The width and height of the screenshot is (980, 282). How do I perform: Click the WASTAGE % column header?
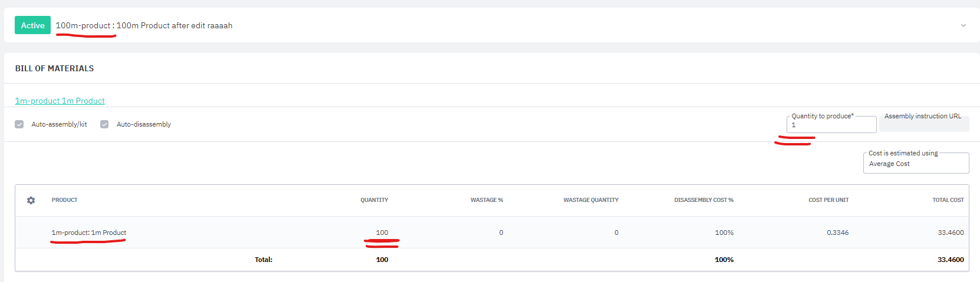pyautogui.click(x=486, y=200)
